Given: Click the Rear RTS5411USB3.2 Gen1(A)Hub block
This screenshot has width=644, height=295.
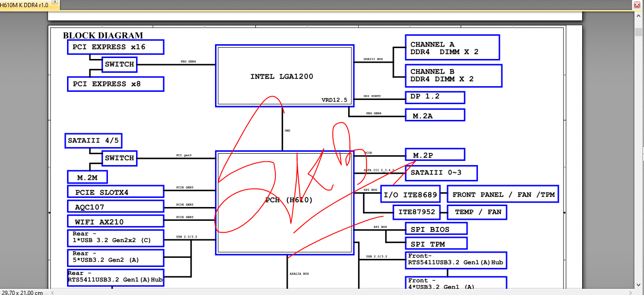Looking at the screenshot, I should (116, 277).
